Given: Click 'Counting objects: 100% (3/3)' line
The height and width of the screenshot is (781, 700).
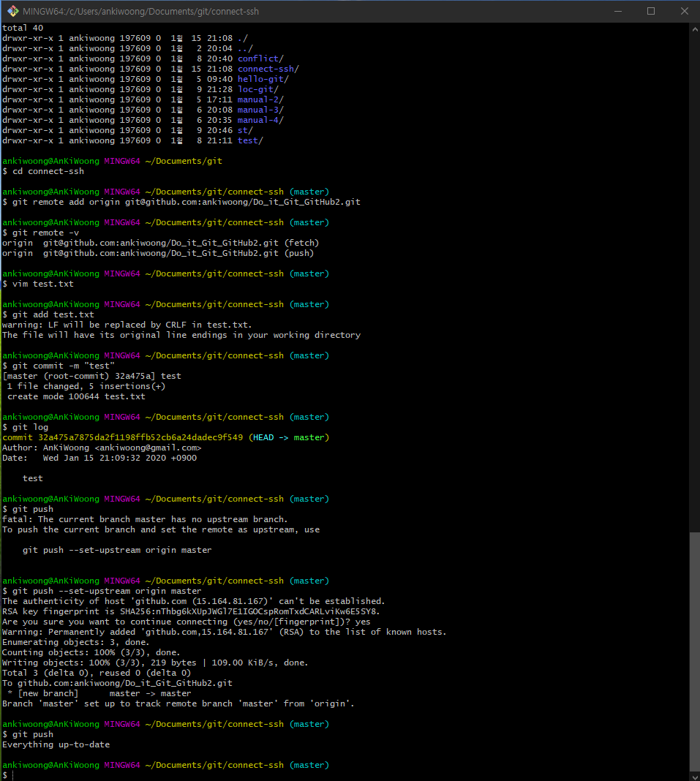Looking at the screenshot, I should [91, 652].
